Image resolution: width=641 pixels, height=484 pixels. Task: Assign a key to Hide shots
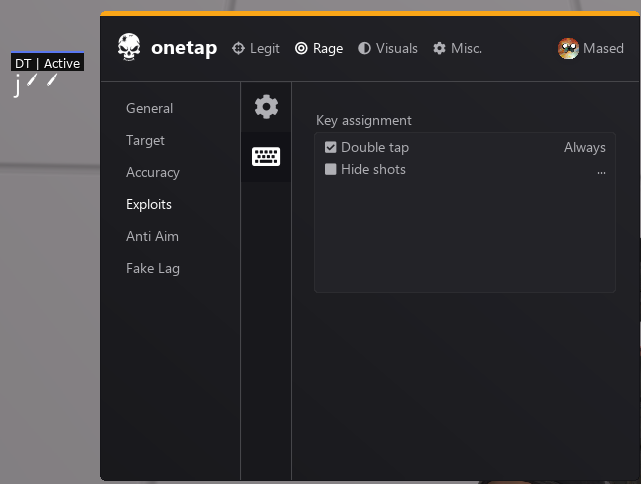pyautogui.click(x=600, y=170)
